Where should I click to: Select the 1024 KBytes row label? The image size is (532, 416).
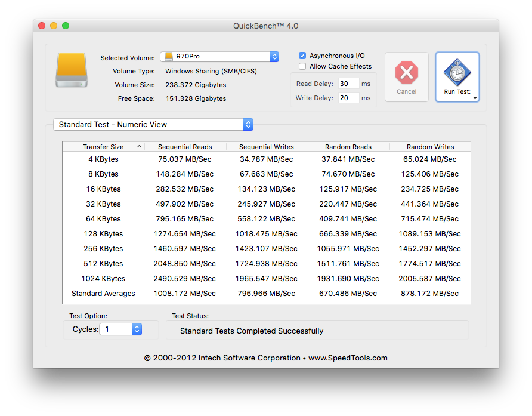[x=104, y=279]
